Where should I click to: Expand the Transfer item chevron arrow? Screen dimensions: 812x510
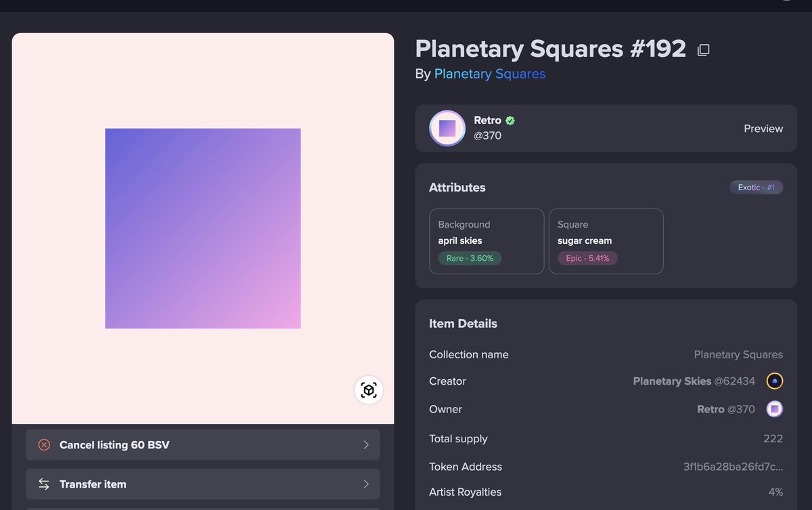(366, 484)
